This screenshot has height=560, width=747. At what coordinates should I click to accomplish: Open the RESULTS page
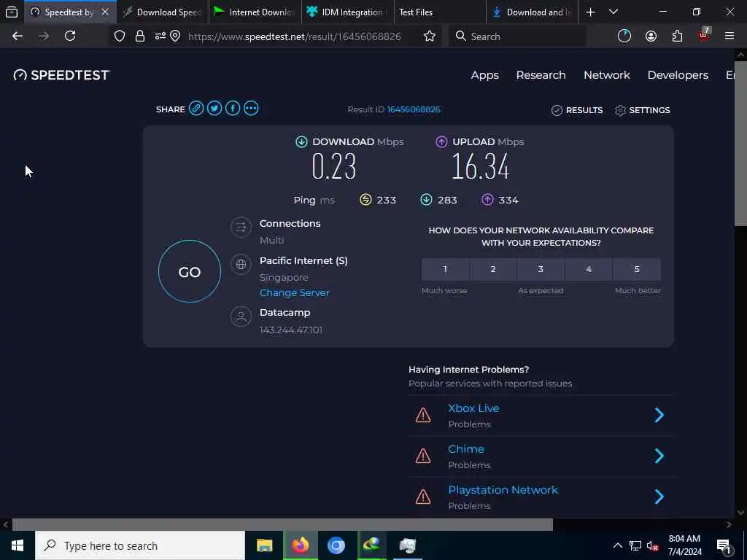pyautogui.click(x=577, y=110)
